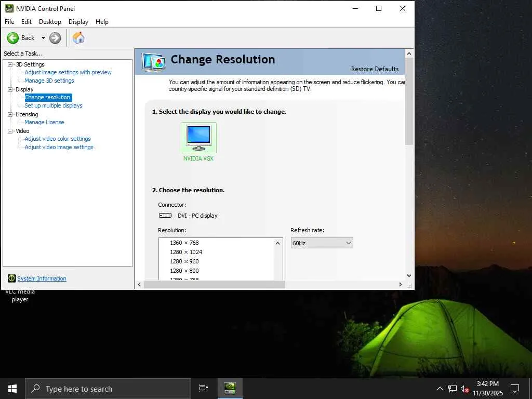Collapse the Display tree node
Image resolution: width=532 pixels, height=399 pixels.
coord(10,89)
